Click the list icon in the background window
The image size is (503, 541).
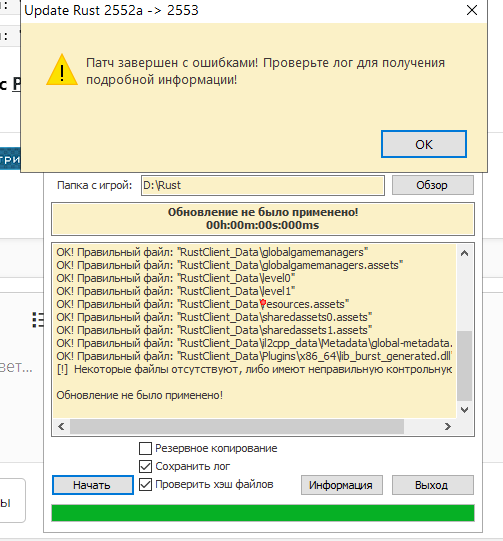(38, 320)
